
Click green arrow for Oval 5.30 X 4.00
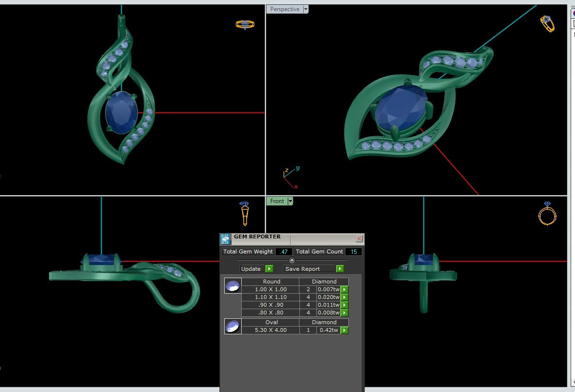coord(344,330)
